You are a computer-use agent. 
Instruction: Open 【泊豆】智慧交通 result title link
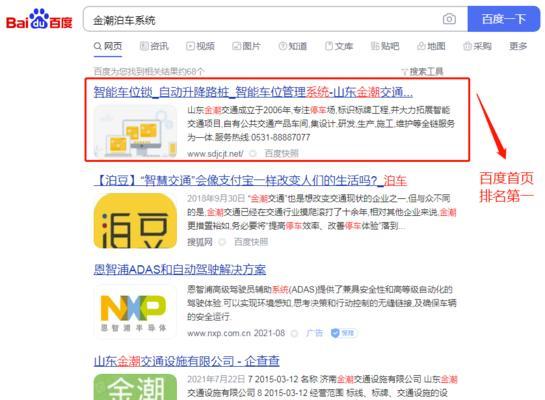coord(250,181)
